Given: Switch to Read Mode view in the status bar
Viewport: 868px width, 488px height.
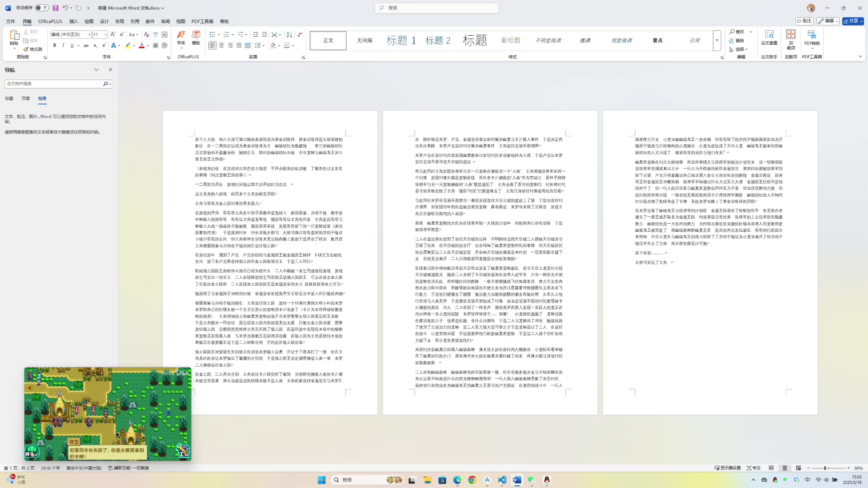Looking at the screenshot, I should 771,468.
